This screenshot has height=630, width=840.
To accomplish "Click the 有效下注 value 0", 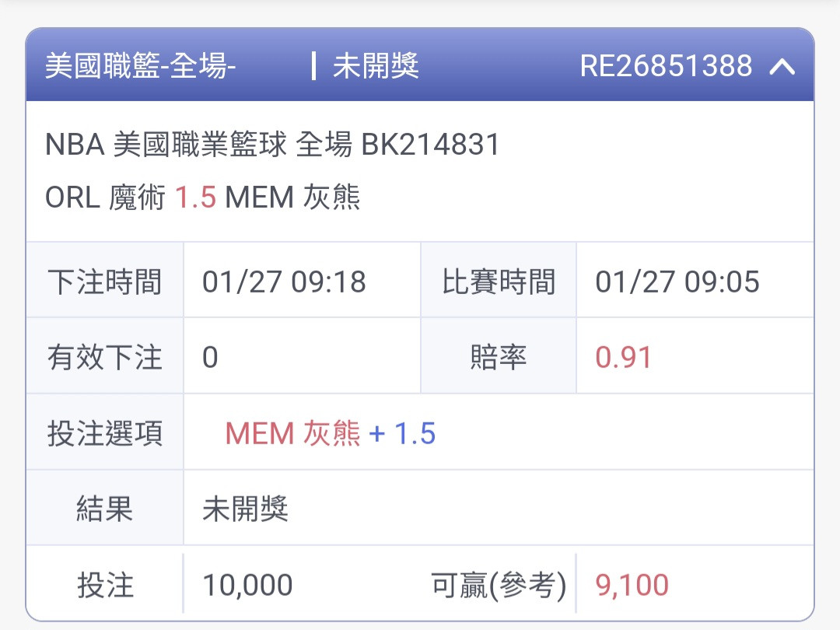I will point(210,357).
